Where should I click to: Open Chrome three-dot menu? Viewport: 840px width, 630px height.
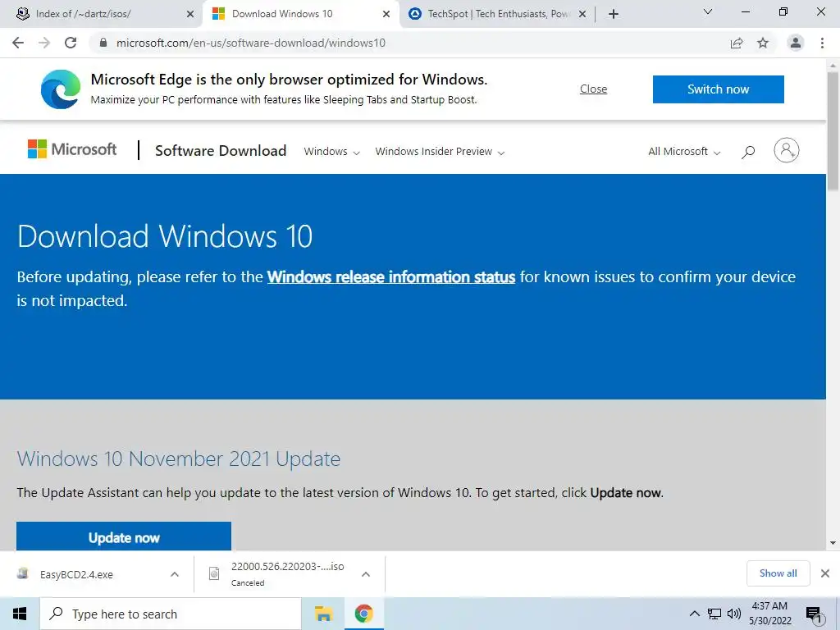[822, 43]
